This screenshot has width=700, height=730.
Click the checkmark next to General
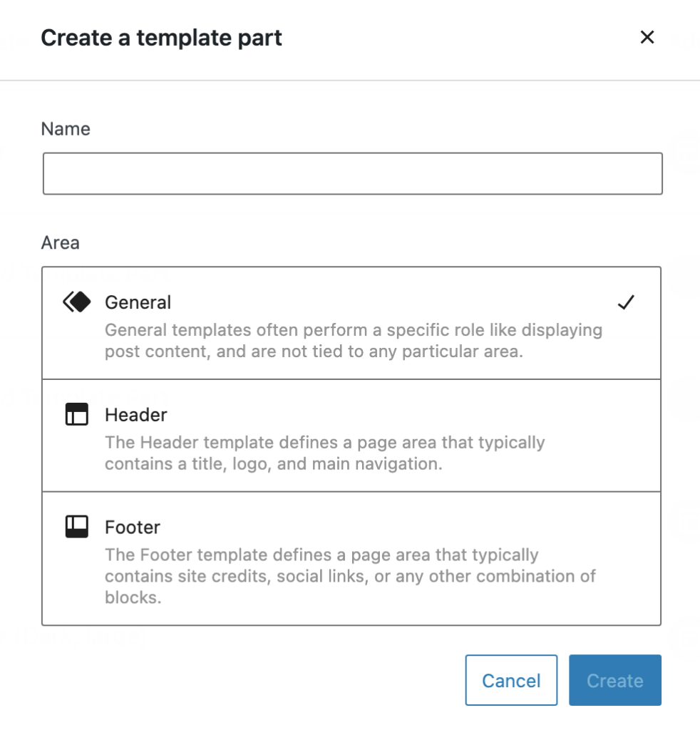(x=626, y=302)
